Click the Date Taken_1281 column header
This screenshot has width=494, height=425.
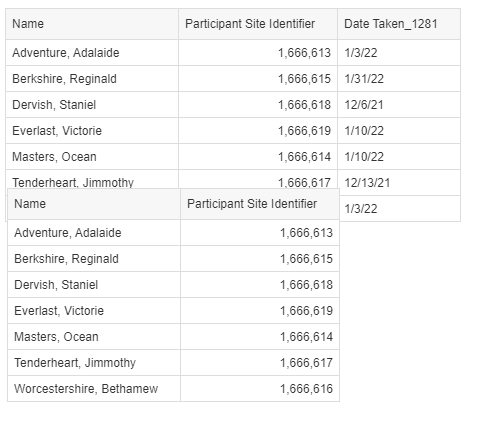399,24
